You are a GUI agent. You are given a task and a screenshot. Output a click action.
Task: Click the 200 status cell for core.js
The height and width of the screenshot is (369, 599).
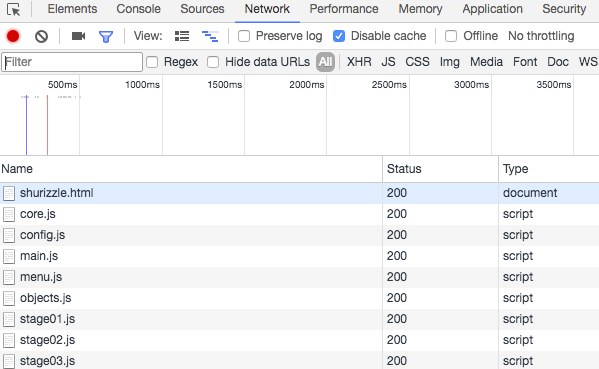point(440,214)
